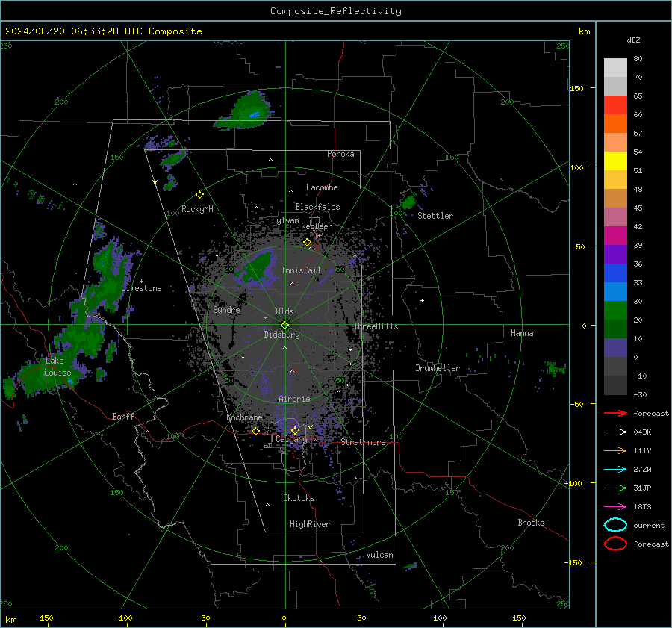
Task: Click the Airdrie town label
Action: point(294,399)
